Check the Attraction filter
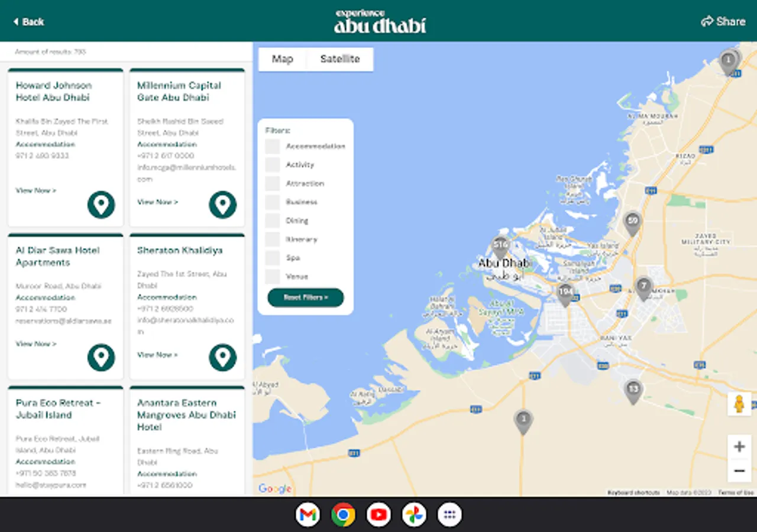The height and width of the screenshot is (532, 757). click(x=272, y=183)
